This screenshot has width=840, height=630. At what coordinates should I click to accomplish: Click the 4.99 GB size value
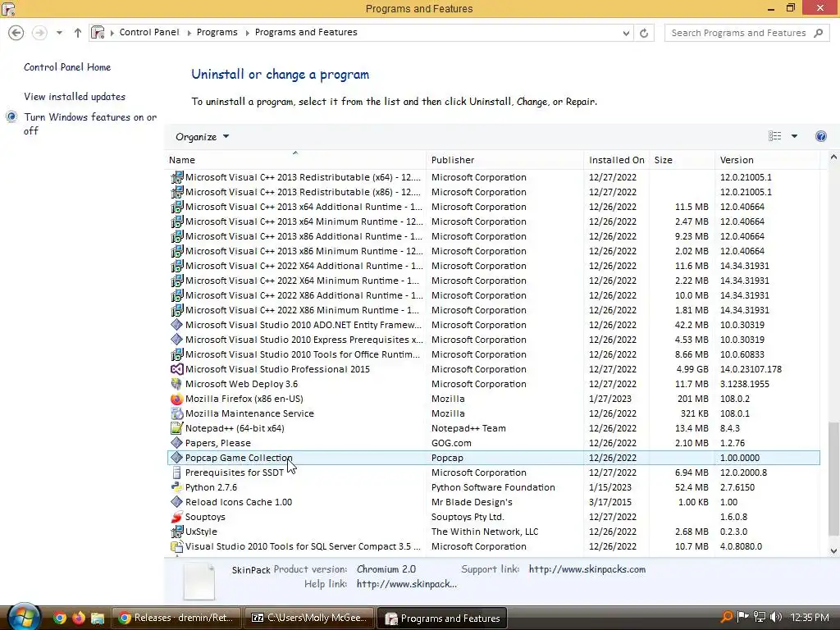692,369
